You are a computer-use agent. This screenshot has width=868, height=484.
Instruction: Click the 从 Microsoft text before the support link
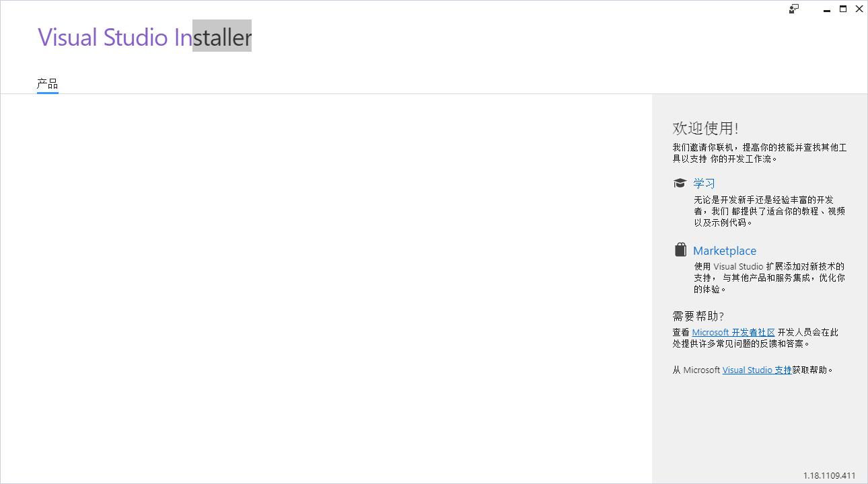696,370
